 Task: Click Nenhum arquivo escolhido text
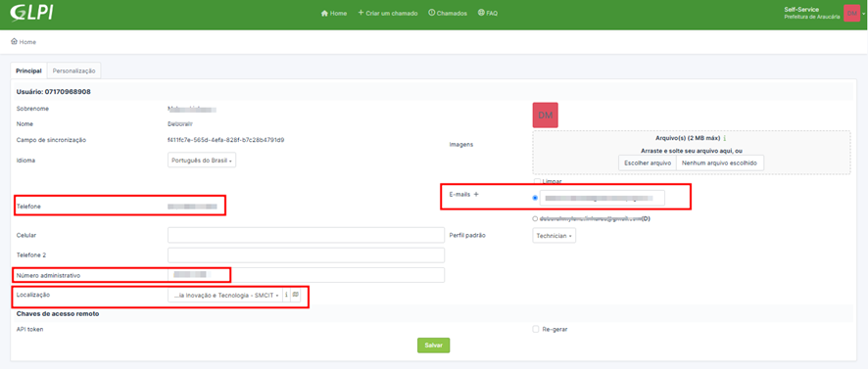(720, 163)
